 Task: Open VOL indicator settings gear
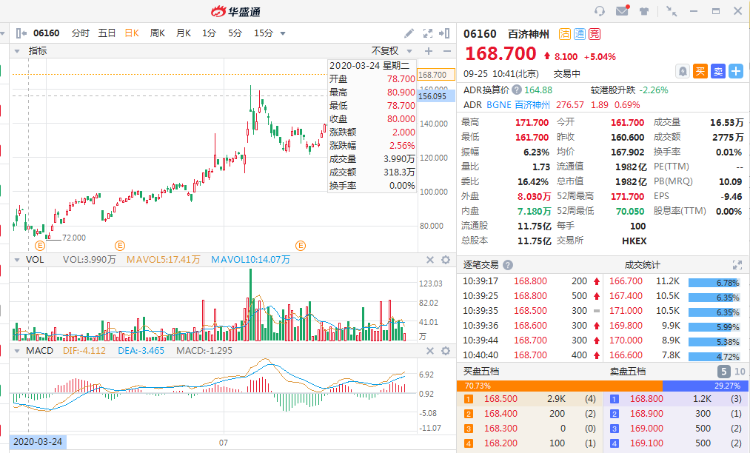pos(445,260)
